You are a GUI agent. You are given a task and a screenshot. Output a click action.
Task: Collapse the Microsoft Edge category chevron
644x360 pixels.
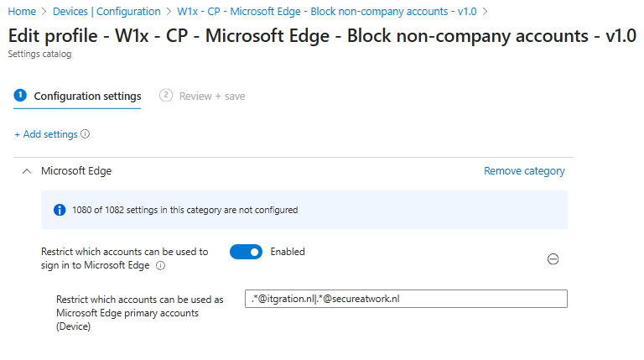[26, 171]
